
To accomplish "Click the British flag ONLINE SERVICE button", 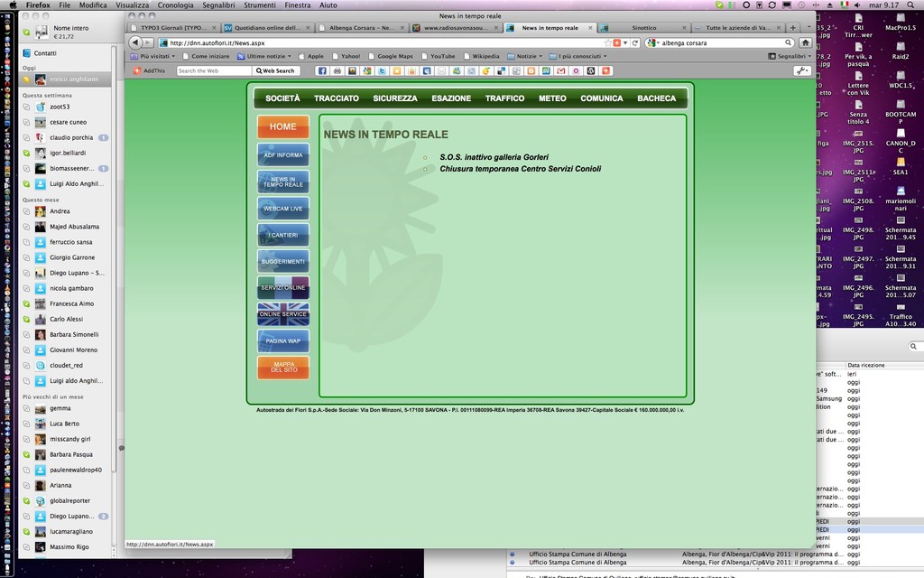I will tap(282, 313).
